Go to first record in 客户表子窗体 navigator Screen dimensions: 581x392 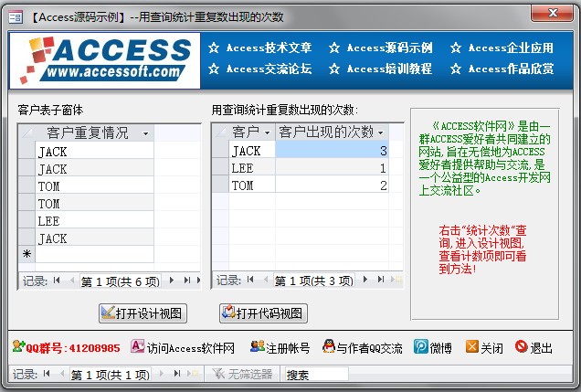[57, 281]
